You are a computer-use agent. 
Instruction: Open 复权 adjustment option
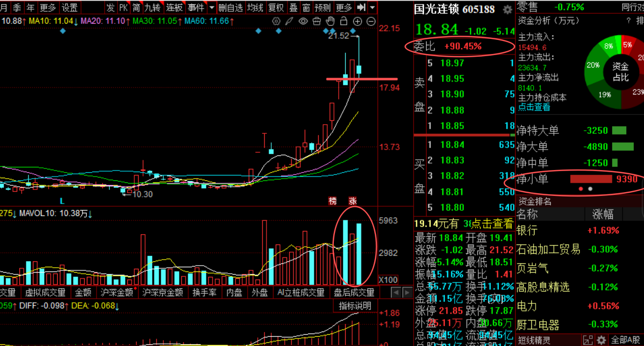tap(276, 8)
